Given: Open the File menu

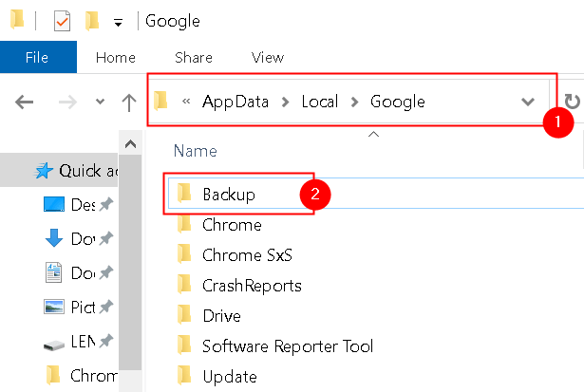Looking at the screenshot, I should click(37, 58).
